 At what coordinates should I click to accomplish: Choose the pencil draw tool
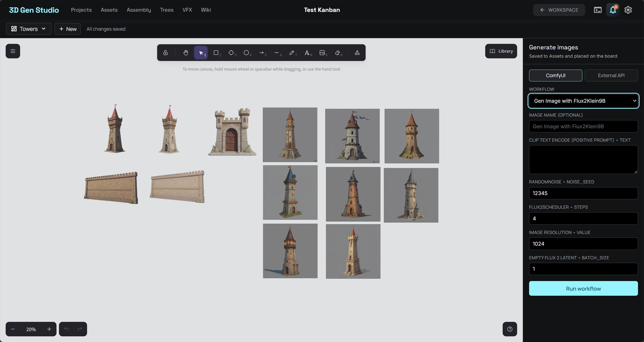pyautogui.click(x=292, y=53)
